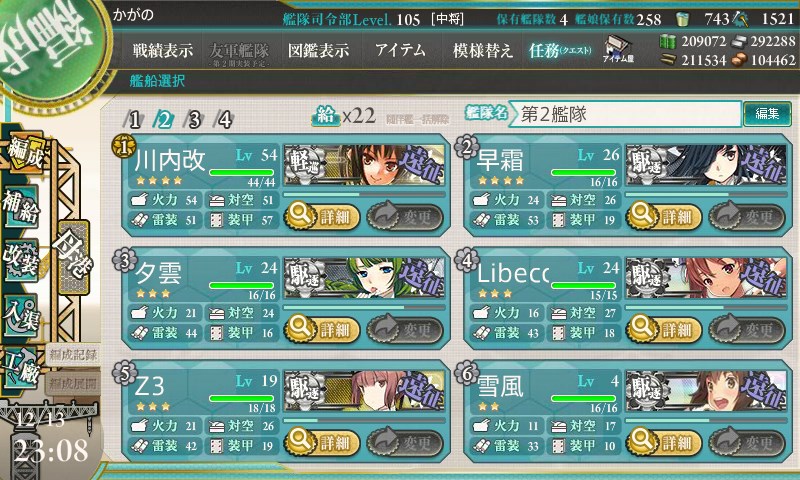
Task: Open the 工廠 factory sidebar icon
Action: pos(21,368)
